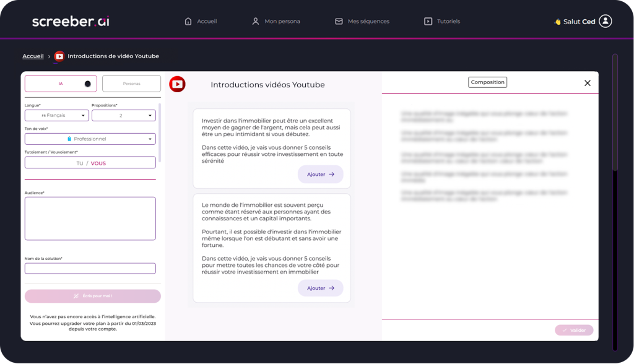Open the Langue dropdown showing Français

[x=56, y=115]
